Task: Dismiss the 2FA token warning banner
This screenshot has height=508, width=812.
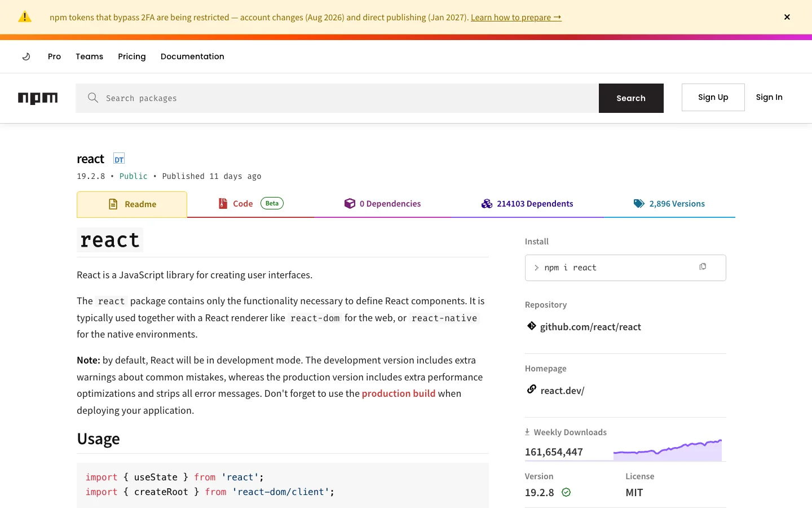Action: pos(787,17)
